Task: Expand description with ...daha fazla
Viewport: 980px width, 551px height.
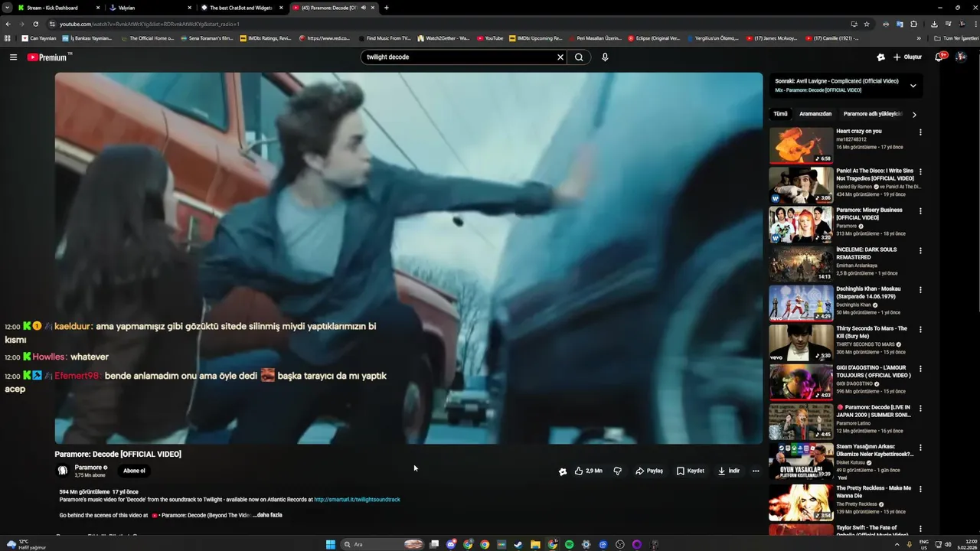Action: pyautogui.click(x=268, y=515)
